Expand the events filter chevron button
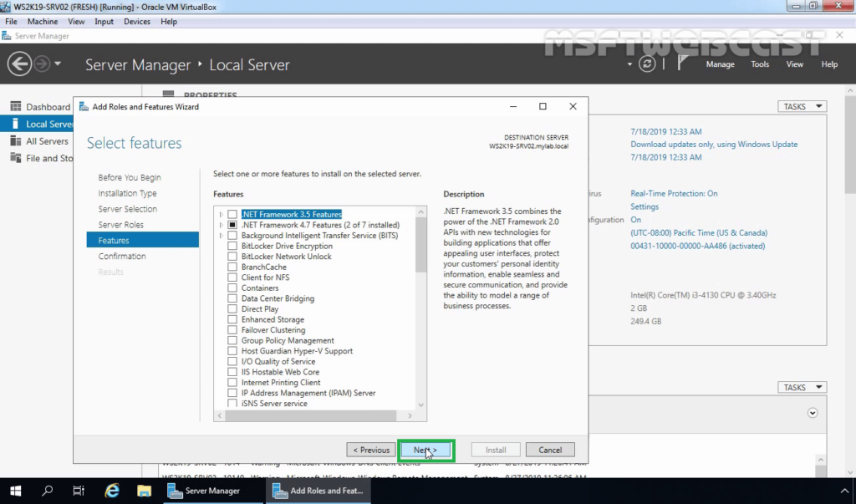The image size is (856, 504). 813,413
